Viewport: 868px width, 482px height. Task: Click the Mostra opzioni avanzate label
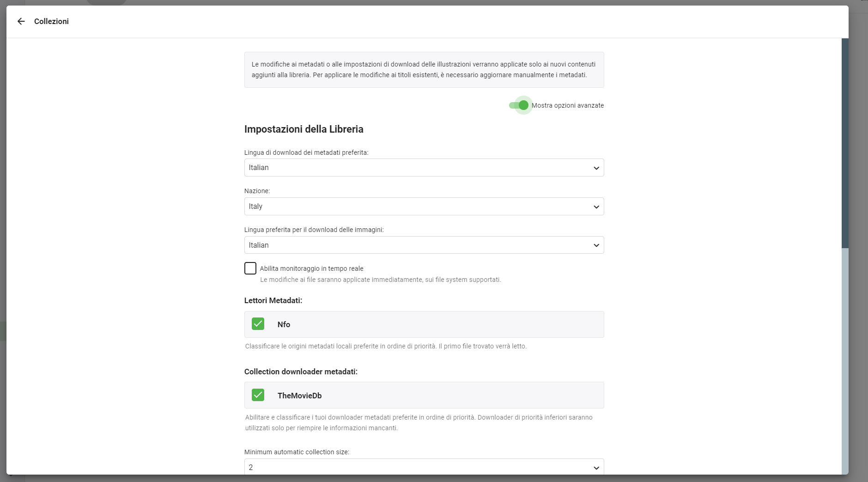(567, 105)
